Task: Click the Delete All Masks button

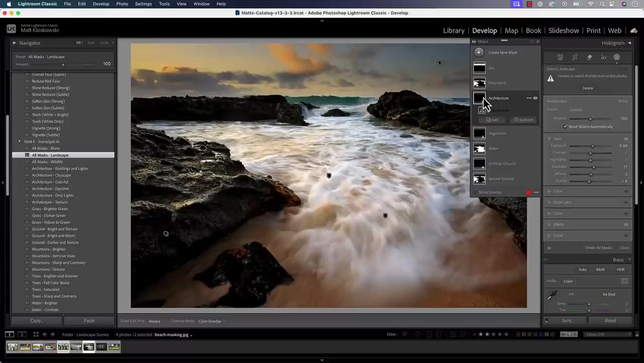Action: point(598,248)
